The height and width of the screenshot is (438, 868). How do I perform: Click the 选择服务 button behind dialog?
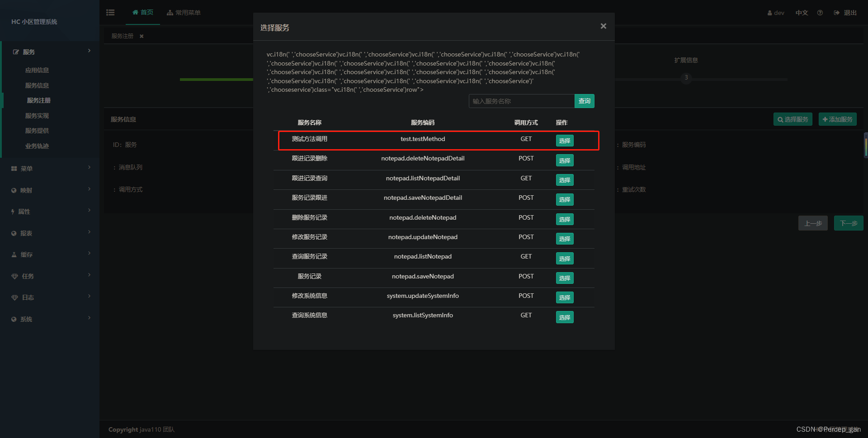[x=793, y=119]
